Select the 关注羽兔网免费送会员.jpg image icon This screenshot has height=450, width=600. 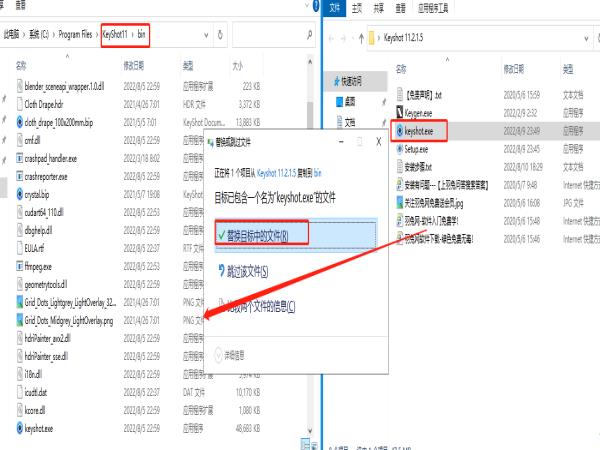coord(399,202)
